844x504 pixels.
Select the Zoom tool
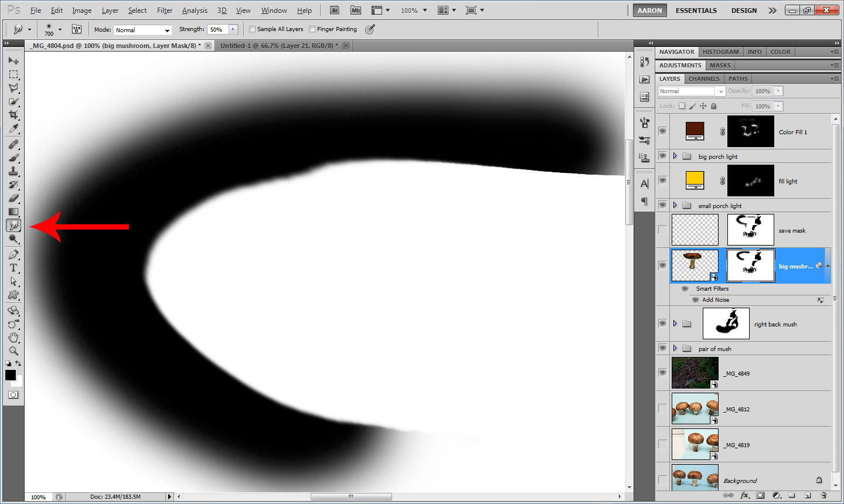click(13, 351)
